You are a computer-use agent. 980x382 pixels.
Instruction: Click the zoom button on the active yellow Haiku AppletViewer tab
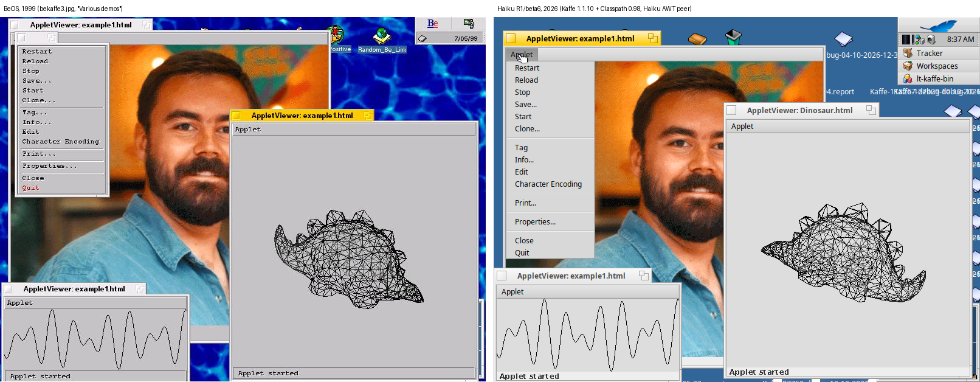[652, 38]
